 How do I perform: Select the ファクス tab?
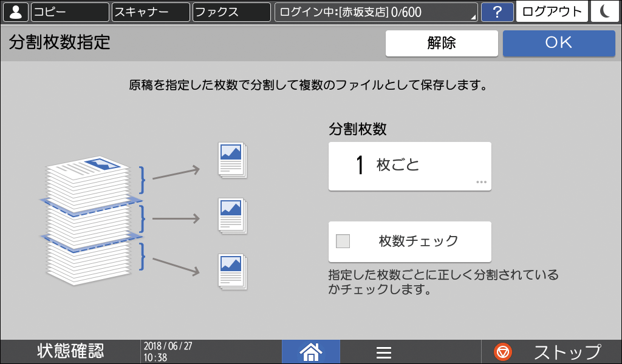pyautogui.click(x=231, y=12)
